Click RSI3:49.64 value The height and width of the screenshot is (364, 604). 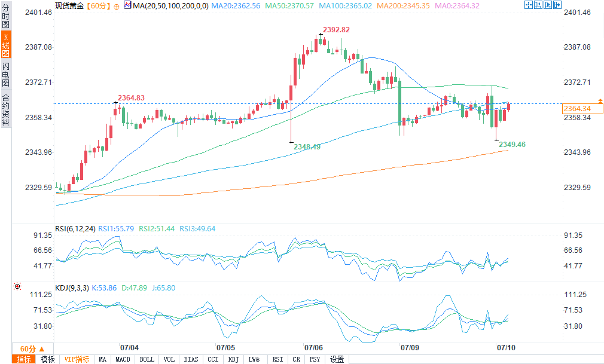pos(197,229)
